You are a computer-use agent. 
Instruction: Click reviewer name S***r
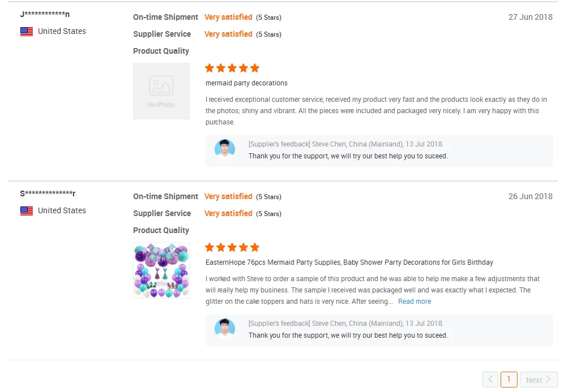pyautogui.click(x=48, y=193)
